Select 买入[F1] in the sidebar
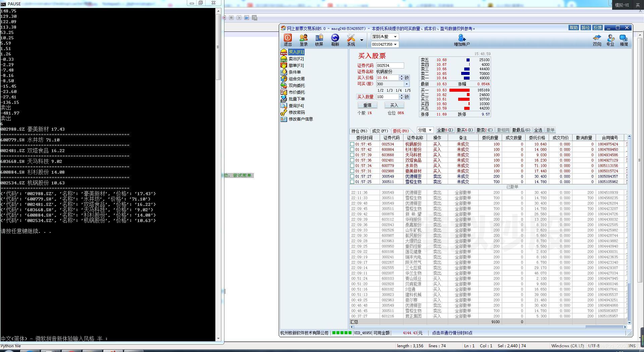 [x=296, y=52]
